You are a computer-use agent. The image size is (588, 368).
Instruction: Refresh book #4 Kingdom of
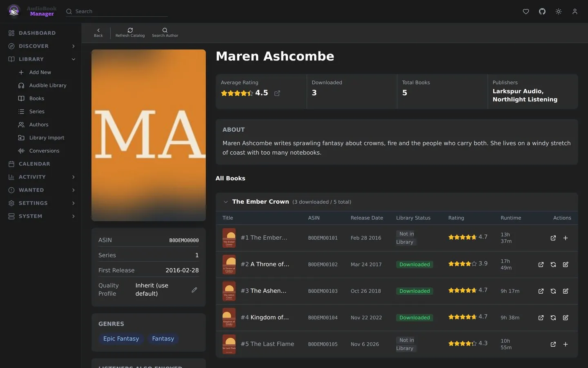point(553,318)
